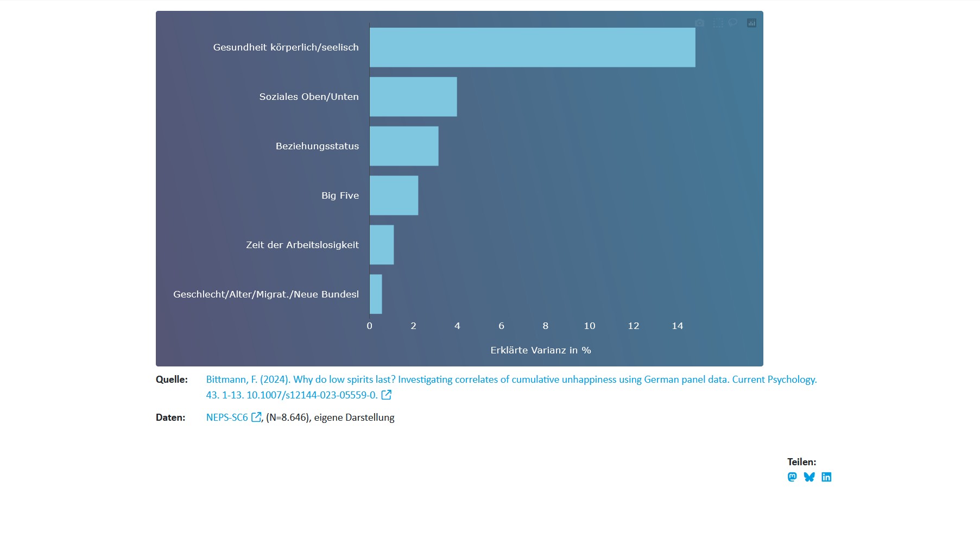Click the Soziales Oben/Unten bar
The height and width of the screenshot is (538, 980).
tap(413, 97)
